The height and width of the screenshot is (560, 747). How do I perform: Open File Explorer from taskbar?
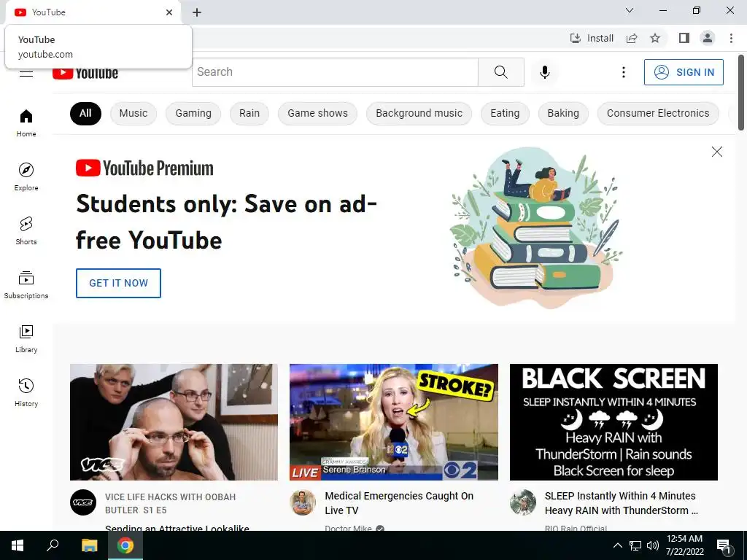click(x=89, y=545)
